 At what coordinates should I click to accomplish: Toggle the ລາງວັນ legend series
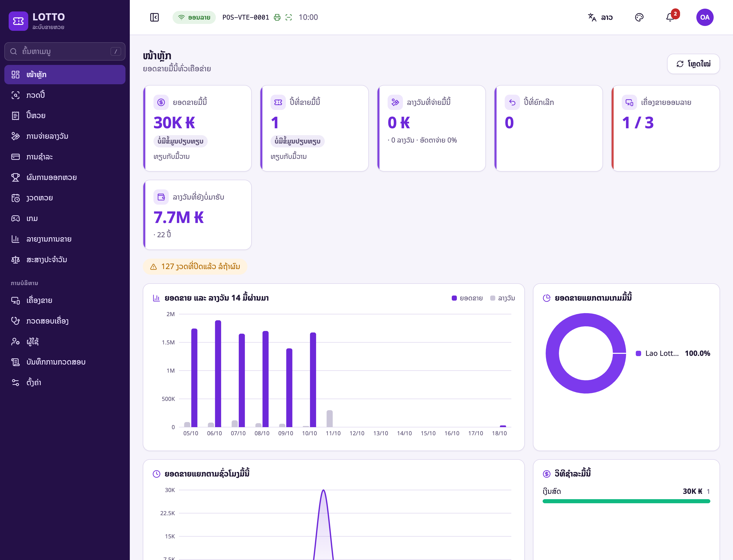click(x=502, y=298)
